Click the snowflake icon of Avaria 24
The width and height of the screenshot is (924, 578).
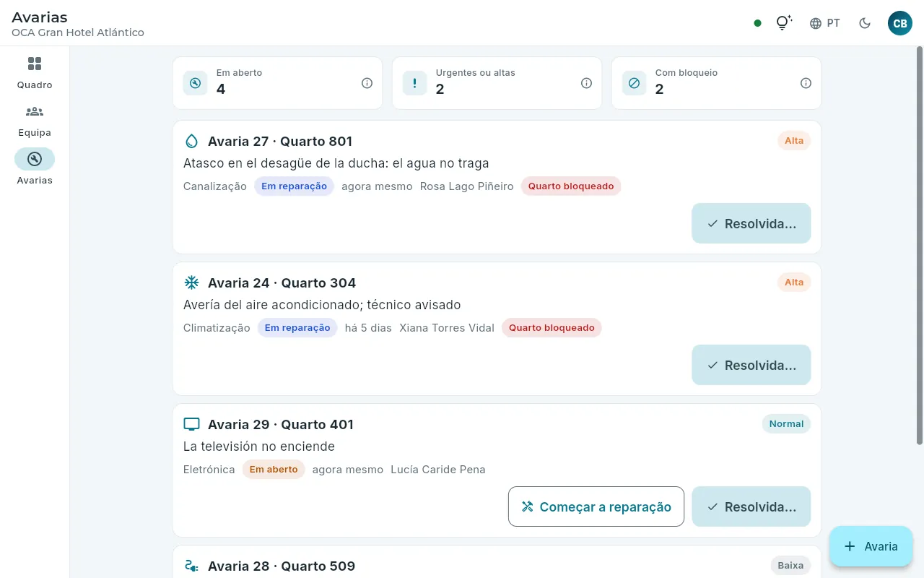tap(191, 282)
